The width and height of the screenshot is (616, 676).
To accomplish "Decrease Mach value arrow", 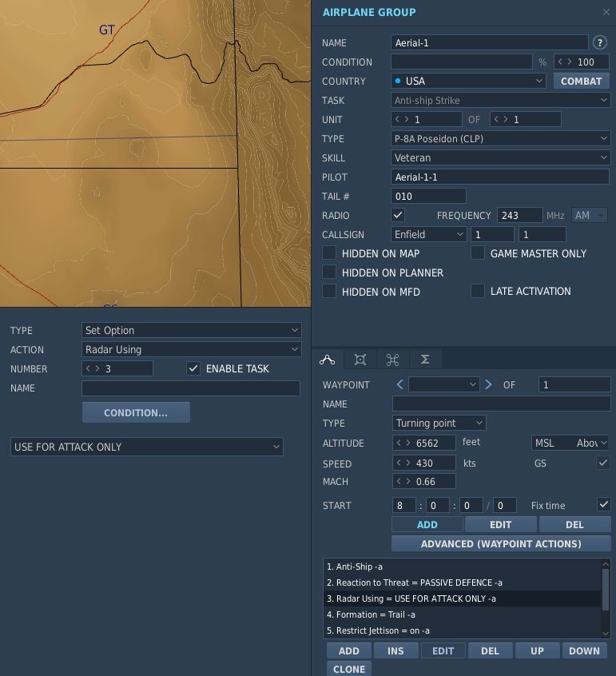I will (x=399, y=481).
